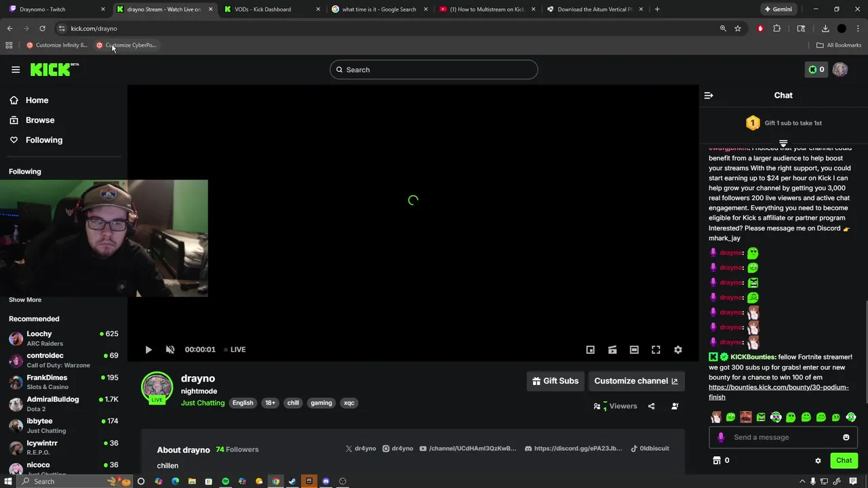This screenshot has width=868, height=488.
Task: Switch to the Google Search tab
Action: click(379, 9)
